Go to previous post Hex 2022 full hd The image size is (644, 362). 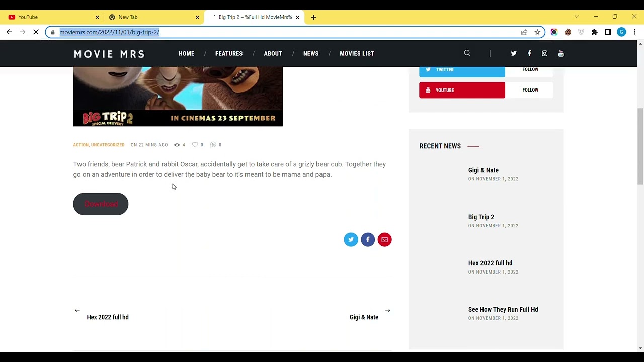(108, 317)
